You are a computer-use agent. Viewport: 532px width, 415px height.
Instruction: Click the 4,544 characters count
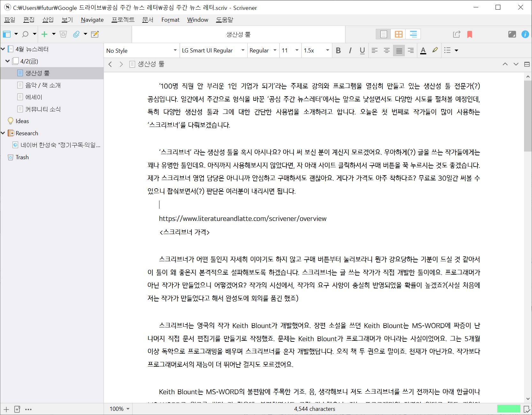click(314, 409)
